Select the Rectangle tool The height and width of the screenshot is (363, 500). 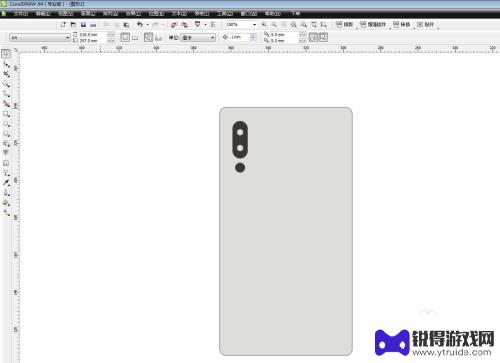6,114
